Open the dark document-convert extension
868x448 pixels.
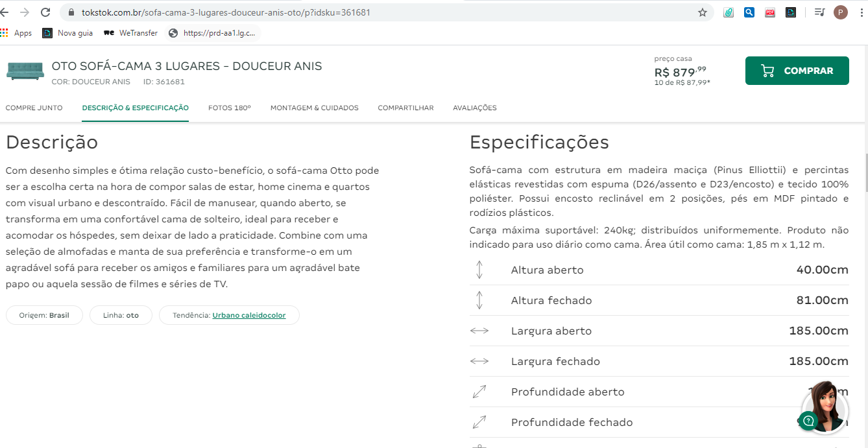coord(791,12)
